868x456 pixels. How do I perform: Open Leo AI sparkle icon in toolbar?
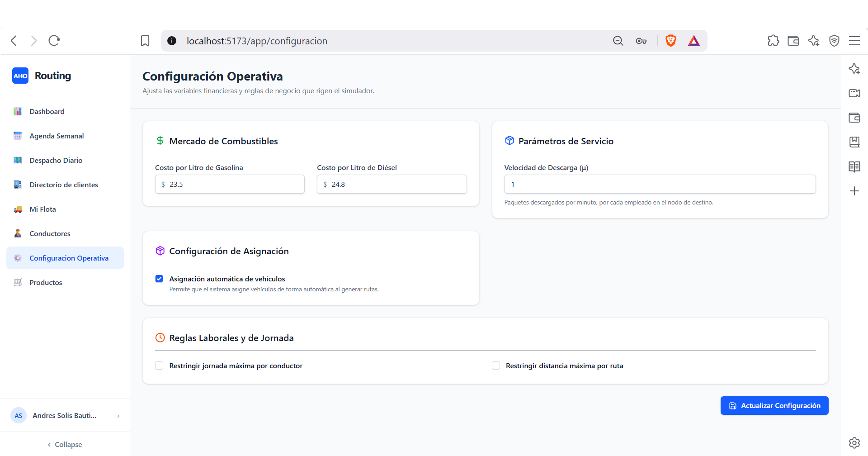click(x=814, y=41)
